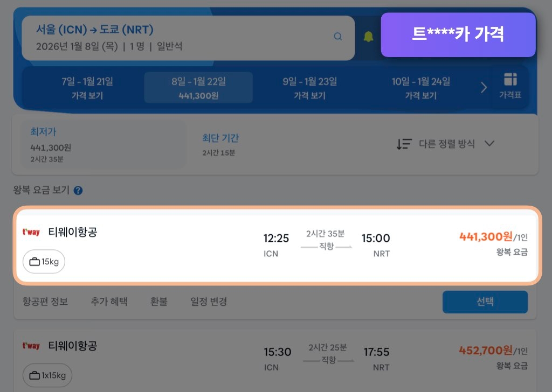
Task: Click the search magnifier icon
Action: coord(338,36)
